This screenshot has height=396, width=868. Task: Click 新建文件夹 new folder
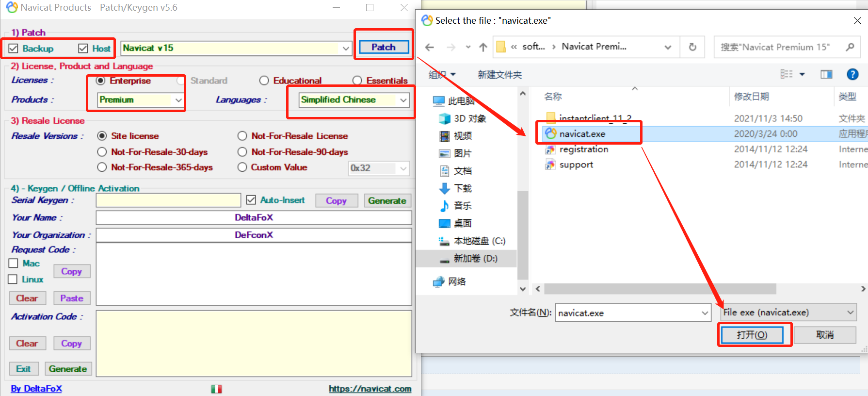tap(499, 75)
